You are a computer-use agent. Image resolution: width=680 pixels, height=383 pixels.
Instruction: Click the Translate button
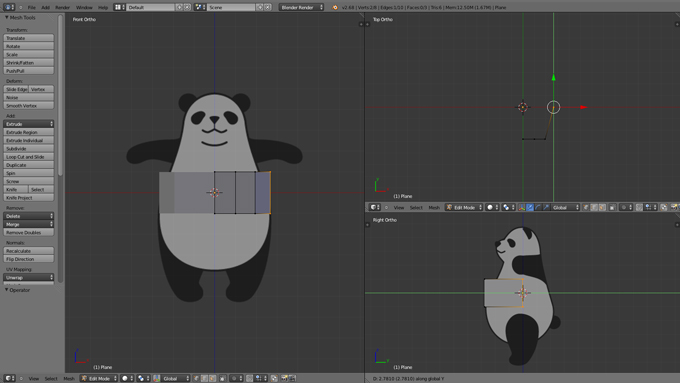tap(29, 38)
